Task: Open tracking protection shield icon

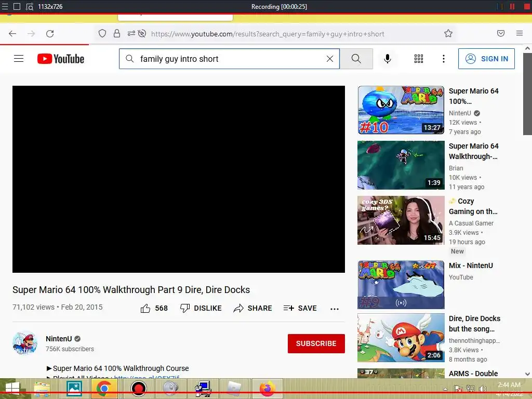Action: (102, 33)
